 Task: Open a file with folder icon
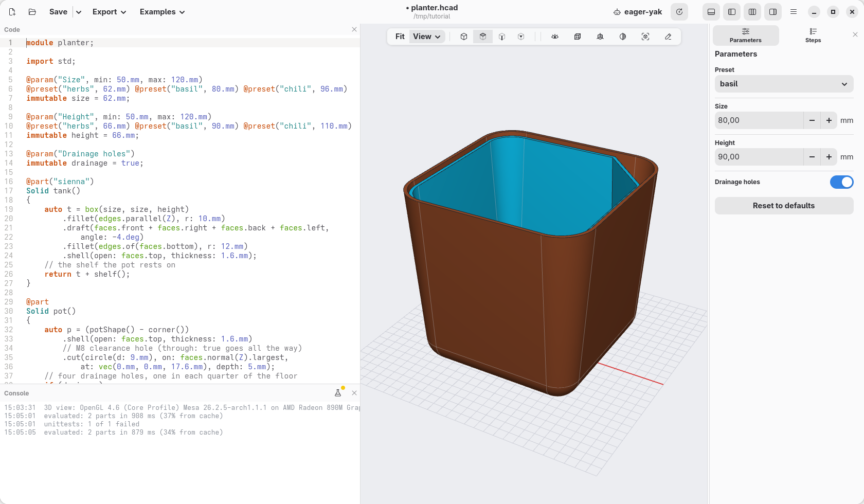click(x=32, y=12)
